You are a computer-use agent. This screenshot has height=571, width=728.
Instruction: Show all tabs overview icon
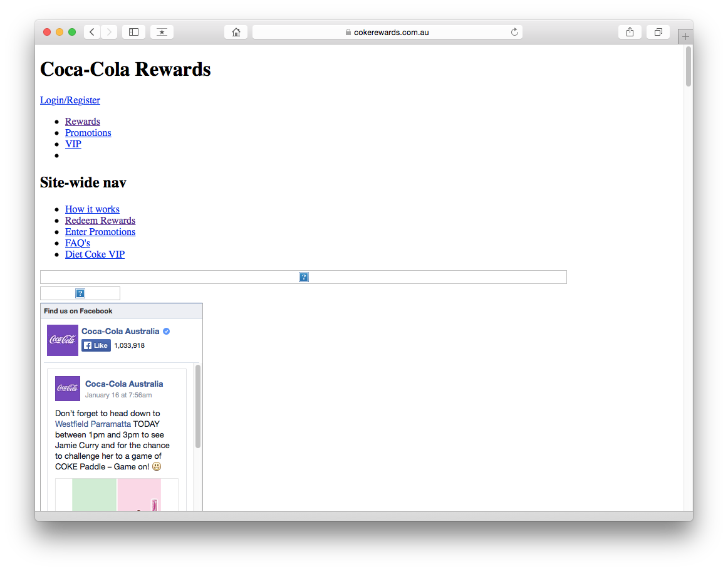pyautogui.click(x=658, y=32)
